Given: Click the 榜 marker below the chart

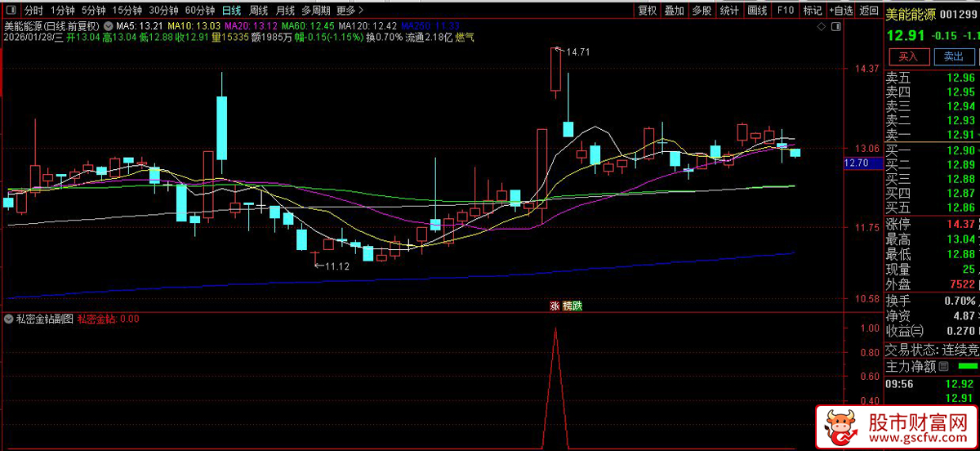Looking at the screenshot, I should 567,306.
